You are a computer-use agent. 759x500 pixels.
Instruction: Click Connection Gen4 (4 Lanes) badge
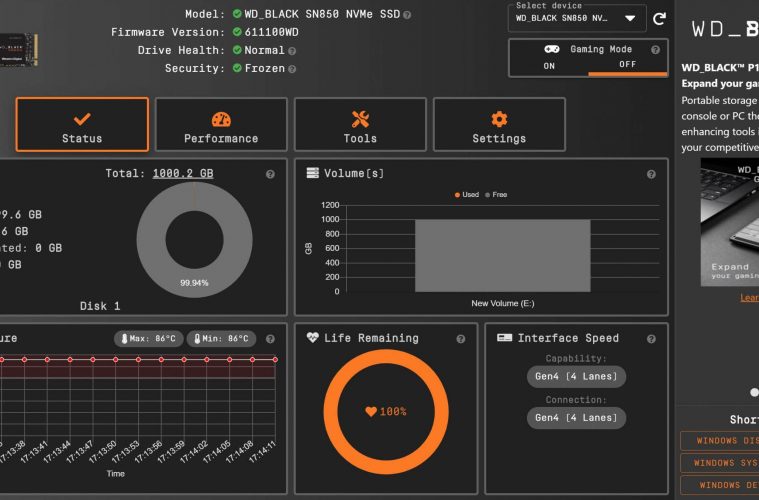coord(576,418)
